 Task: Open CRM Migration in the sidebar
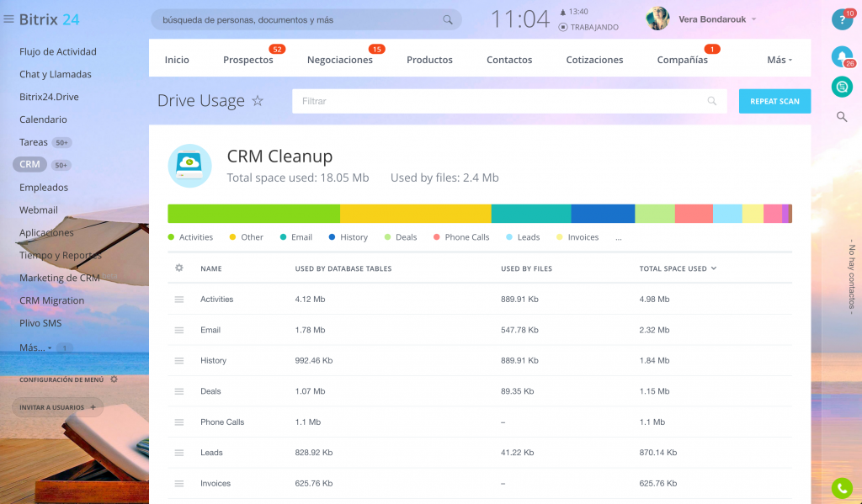click(51, 300)
